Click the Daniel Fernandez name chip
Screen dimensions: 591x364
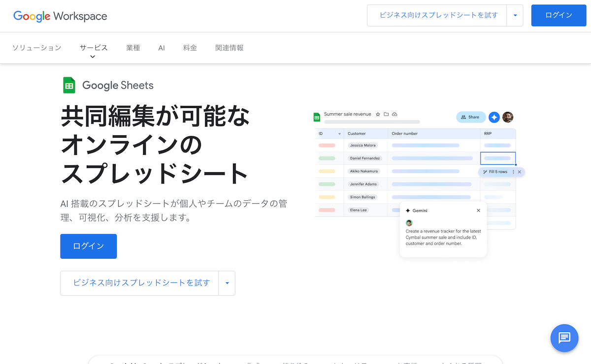point(365,158)
